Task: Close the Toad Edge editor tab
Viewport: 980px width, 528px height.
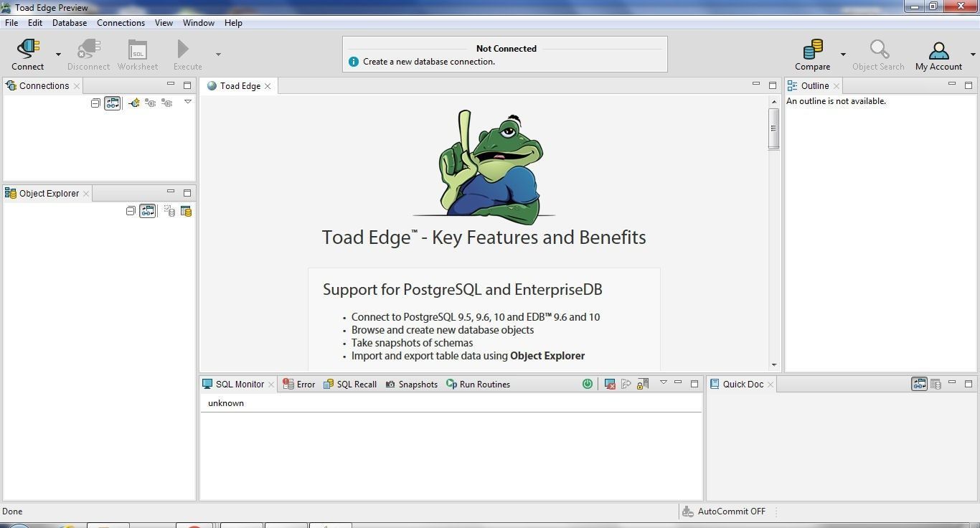Action: (x=268, y=86)
